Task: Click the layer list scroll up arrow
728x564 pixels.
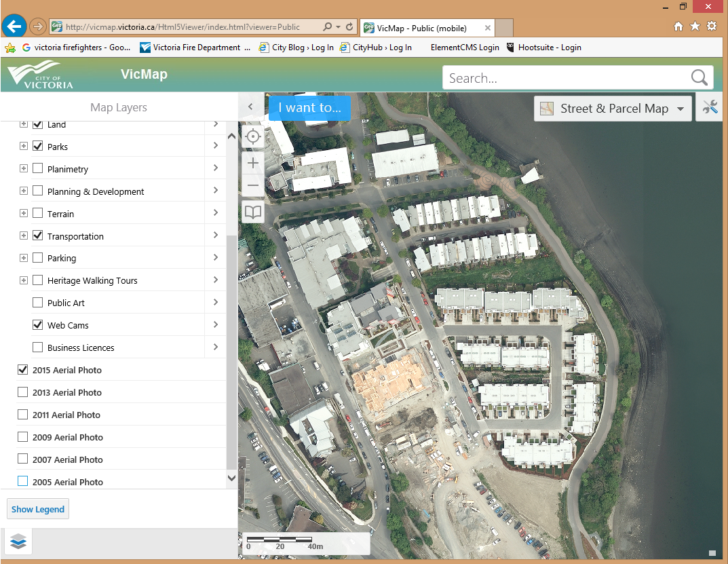Action: 231,136
